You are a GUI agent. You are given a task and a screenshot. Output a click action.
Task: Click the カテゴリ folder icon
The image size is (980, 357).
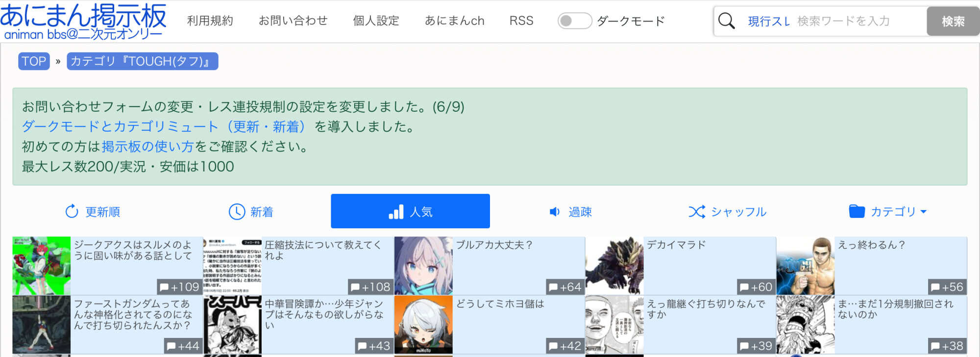click(857, 211)
